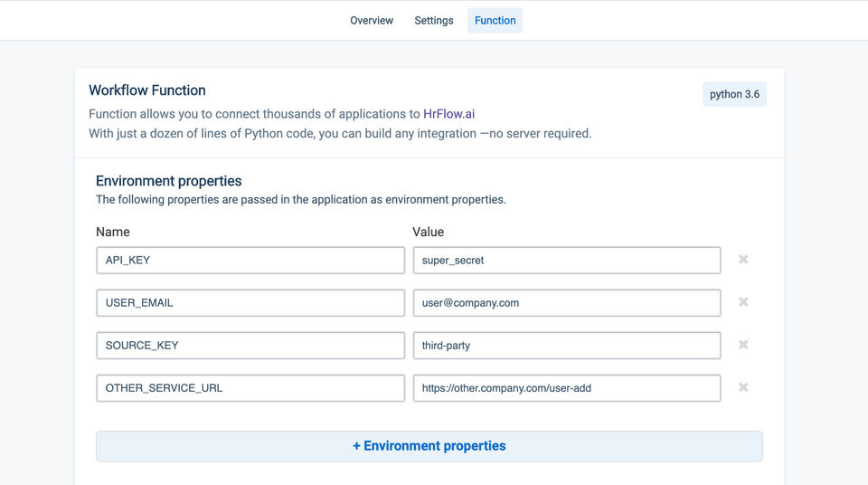Screen dimensions: 868x485
Task: Remove the SOURCE_KEY property row
Action: 743,345
